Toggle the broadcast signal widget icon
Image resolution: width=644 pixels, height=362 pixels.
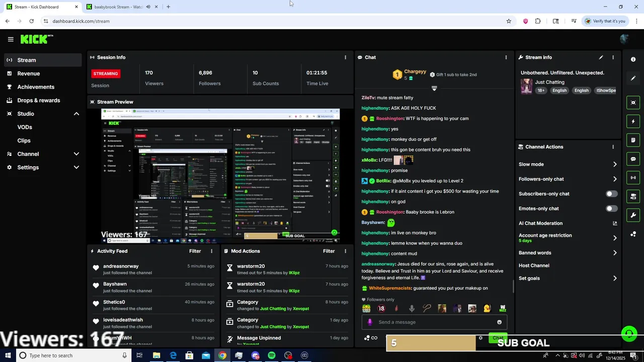633,177
